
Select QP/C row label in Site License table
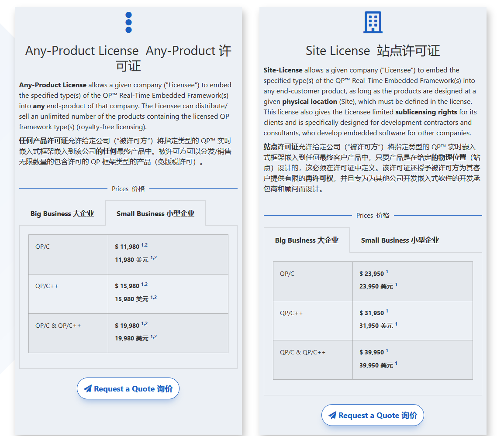click(x=287, y=273)
